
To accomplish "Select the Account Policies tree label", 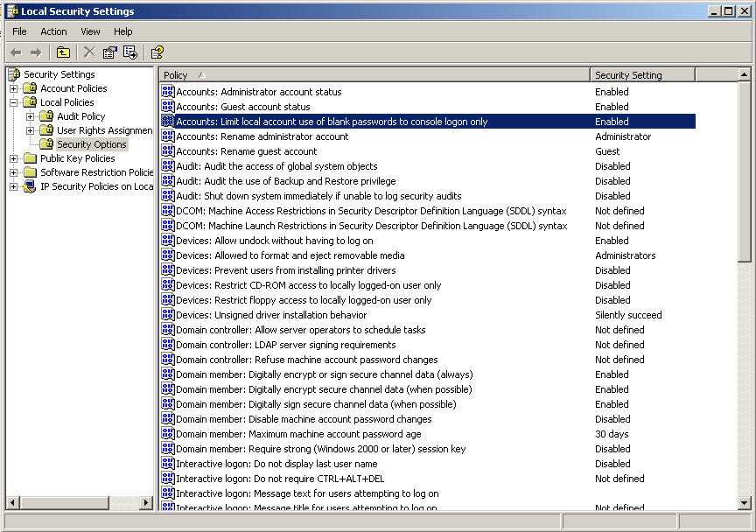I will pos(73,88).
